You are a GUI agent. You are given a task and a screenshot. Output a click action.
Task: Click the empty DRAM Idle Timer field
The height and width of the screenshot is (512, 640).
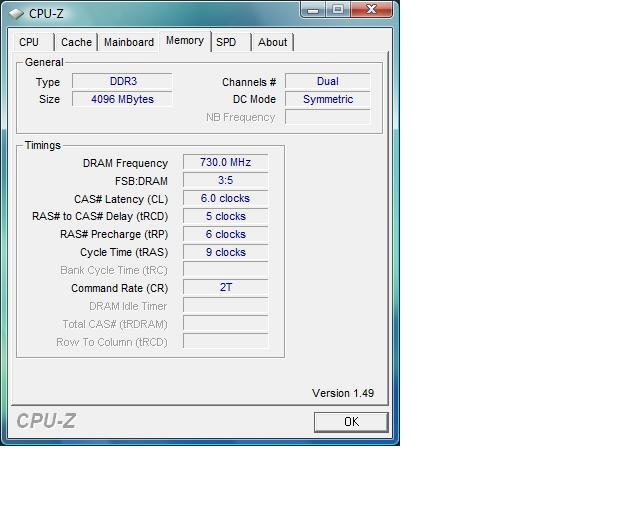click(226, 305)
